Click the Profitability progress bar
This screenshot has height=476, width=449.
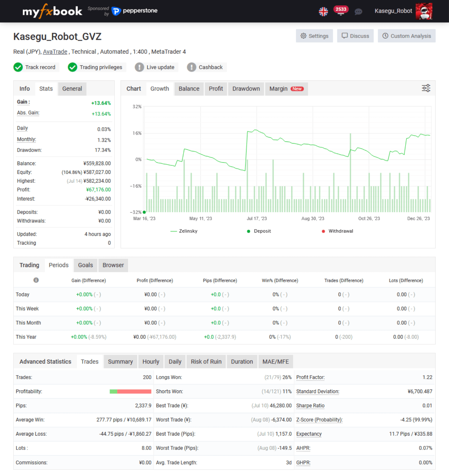point(130,391)
